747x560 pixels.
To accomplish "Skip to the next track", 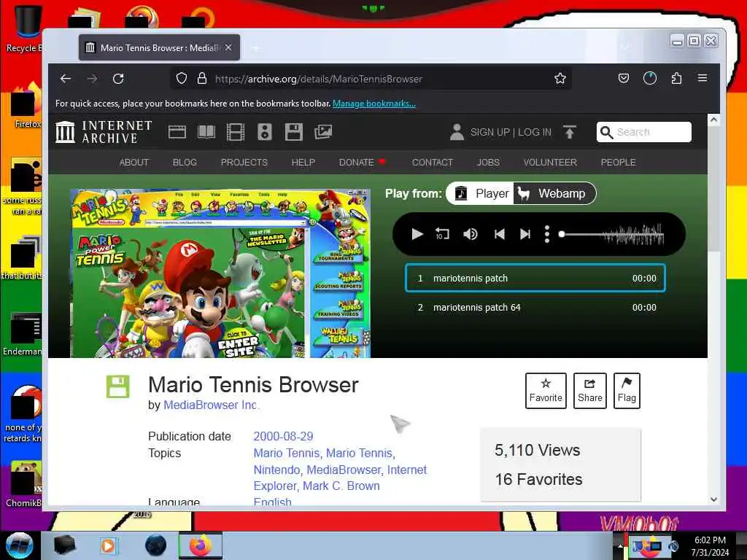I will click(525, 234).
